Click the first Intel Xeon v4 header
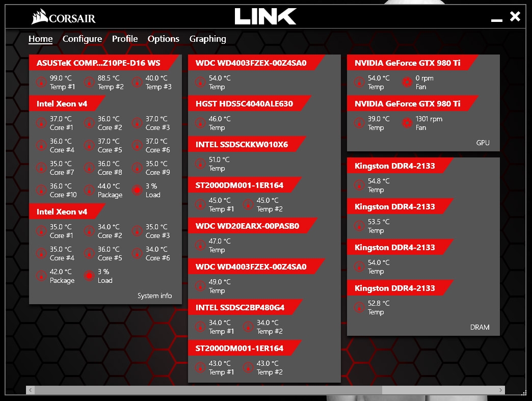The height and width of the screenshot is (401, 532). tap(67, 103)
